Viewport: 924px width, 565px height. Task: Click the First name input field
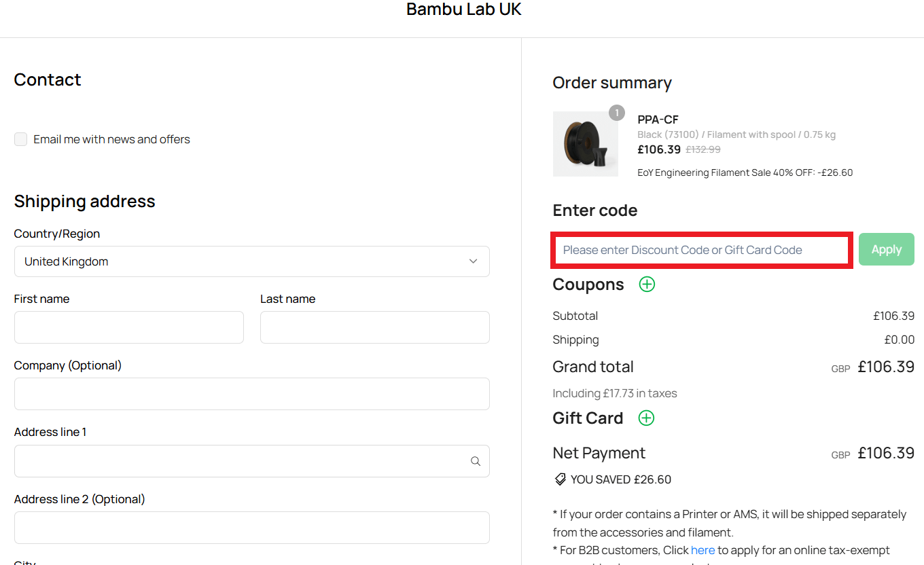click(x=128, y=327)
